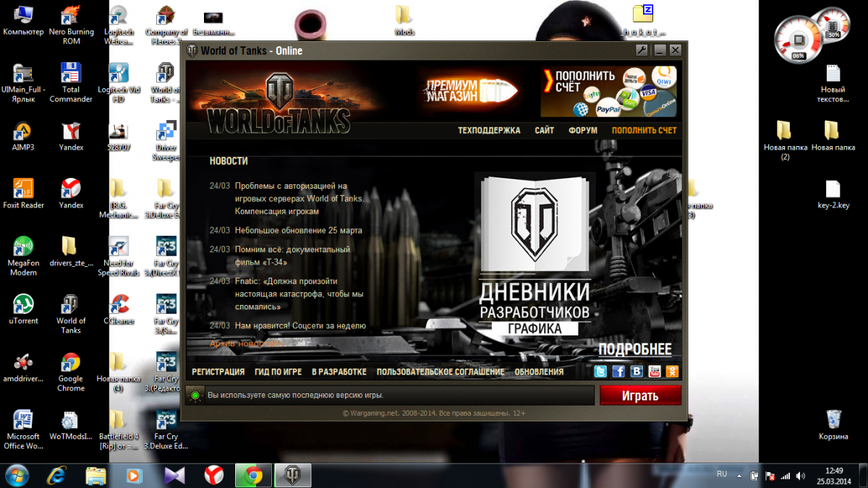Select the Mods folder on desktop
This screenshot has width=868, height=488.
pyautogui.click(x=404, y=20)
